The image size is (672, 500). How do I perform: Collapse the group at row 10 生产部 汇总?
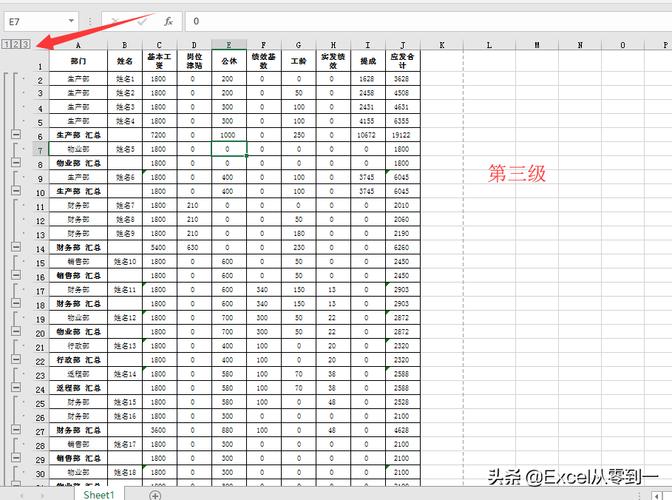tap(16, 191)
